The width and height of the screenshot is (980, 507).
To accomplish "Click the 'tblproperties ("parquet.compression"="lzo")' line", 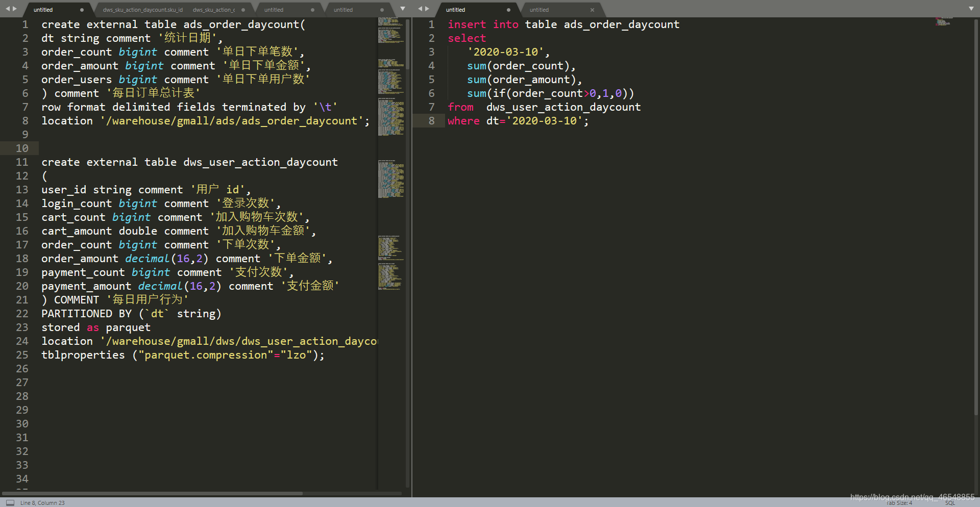I will pyautogui.click(x=183, y=355).
